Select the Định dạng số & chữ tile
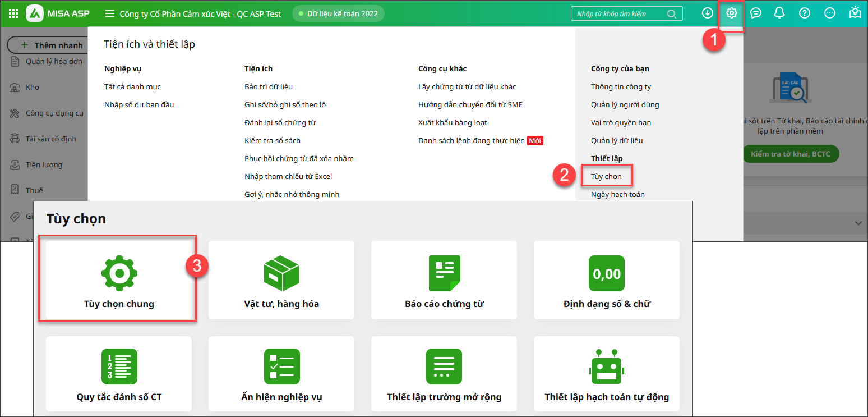The height and width of the screenshot is (417, 868). click(606, 279)
